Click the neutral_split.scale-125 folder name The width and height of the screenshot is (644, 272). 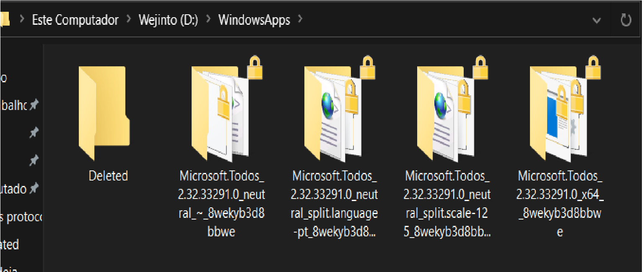447,204
